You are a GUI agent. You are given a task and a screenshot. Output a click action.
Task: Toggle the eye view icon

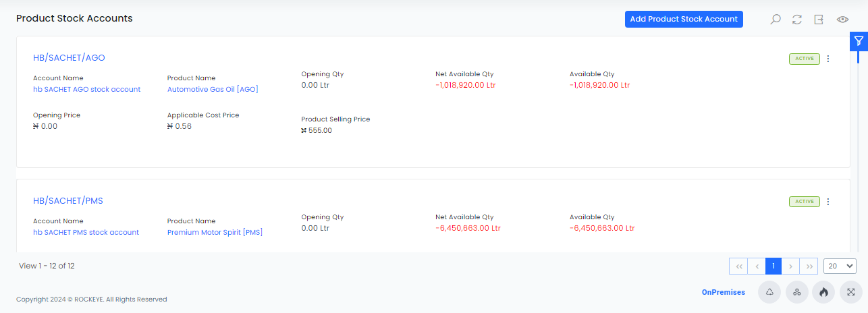[x=842, y=20]
